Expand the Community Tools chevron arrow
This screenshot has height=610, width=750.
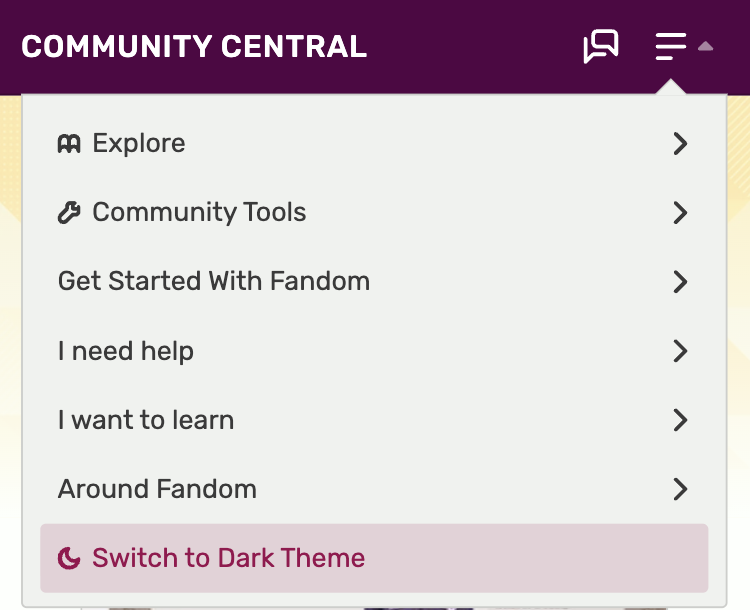tap(680, 212)
